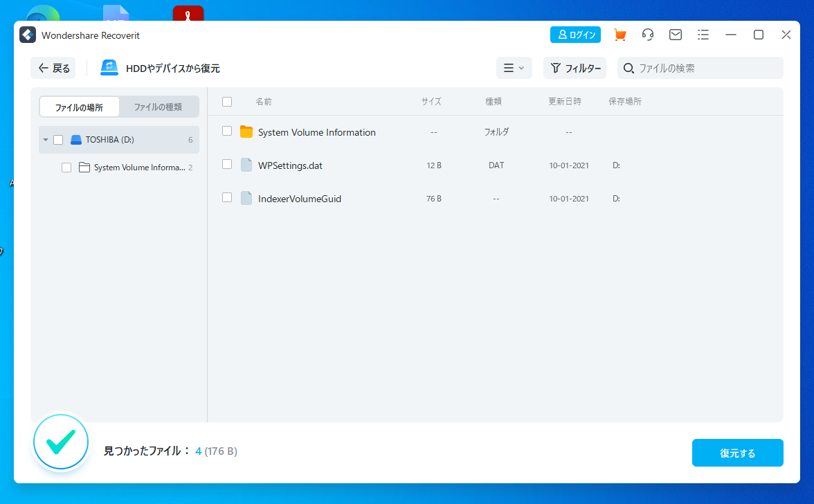Check the TOSHIBA (D:) drive checkbox
This screenshot has height=504, width=814.
[x=58, y=139]
